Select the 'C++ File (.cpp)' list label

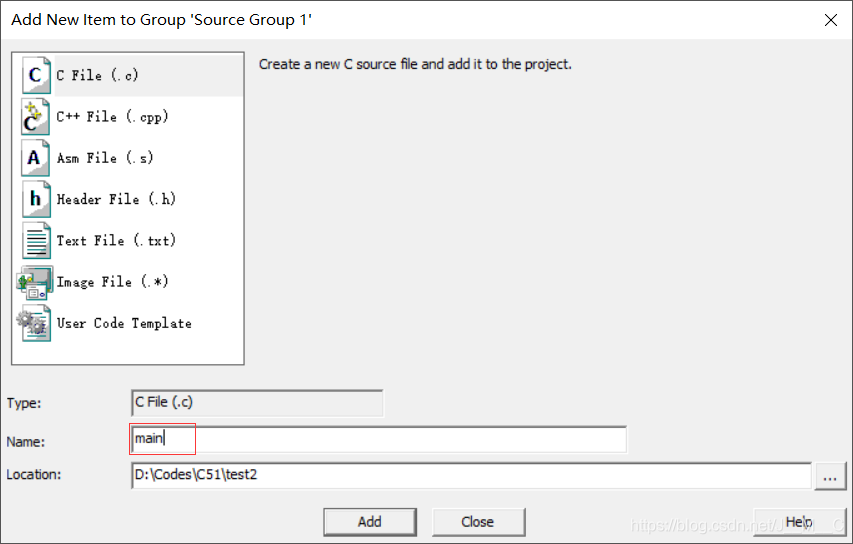click(113, 116)
